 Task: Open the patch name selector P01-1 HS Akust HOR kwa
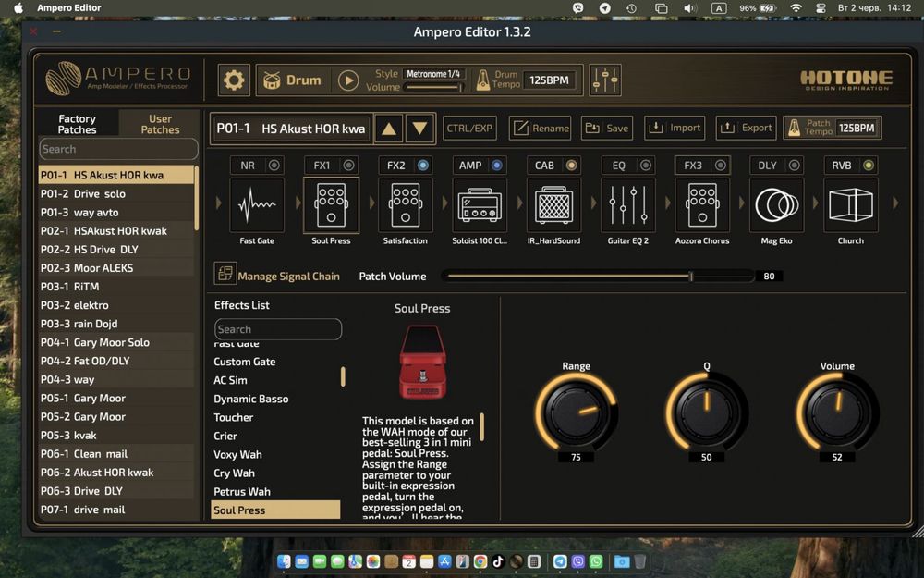291,129
